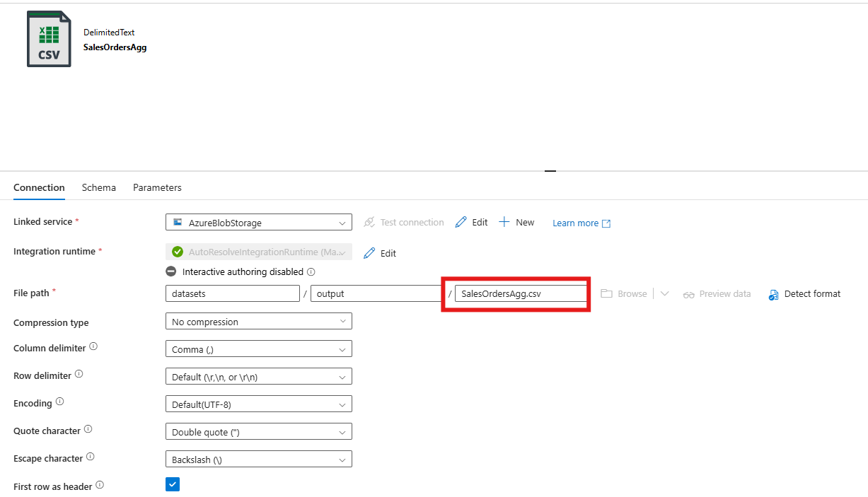Click the green check icon in Integration runtime
Screen dimensions: 868x497
pyautogui.click(x=178, y=252)
